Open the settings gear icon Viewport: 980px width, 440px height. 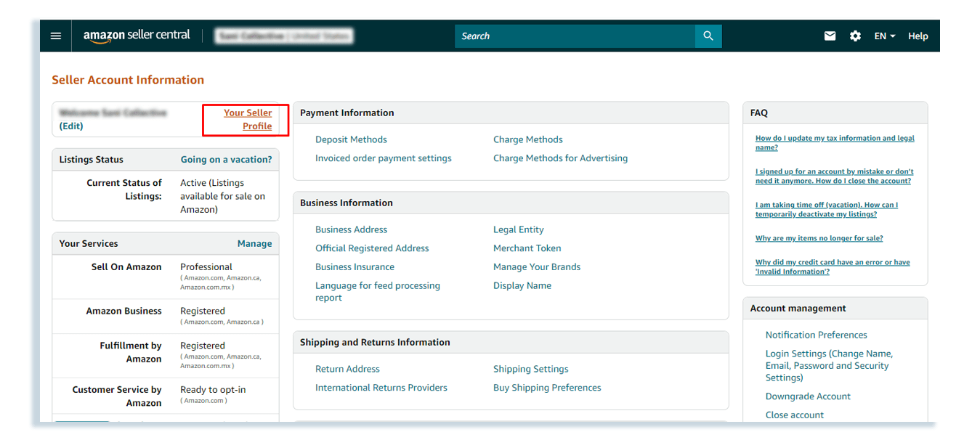(x=855, y=36)
